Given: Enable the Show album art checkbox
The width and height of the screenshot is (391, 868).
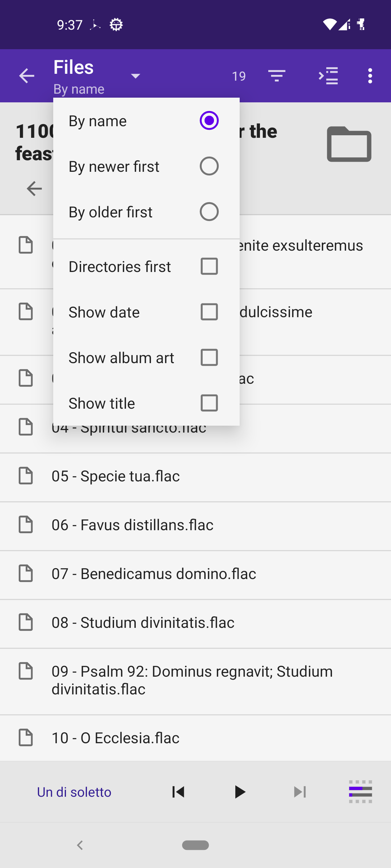Looking at the screenshot, I should (209, 358).
